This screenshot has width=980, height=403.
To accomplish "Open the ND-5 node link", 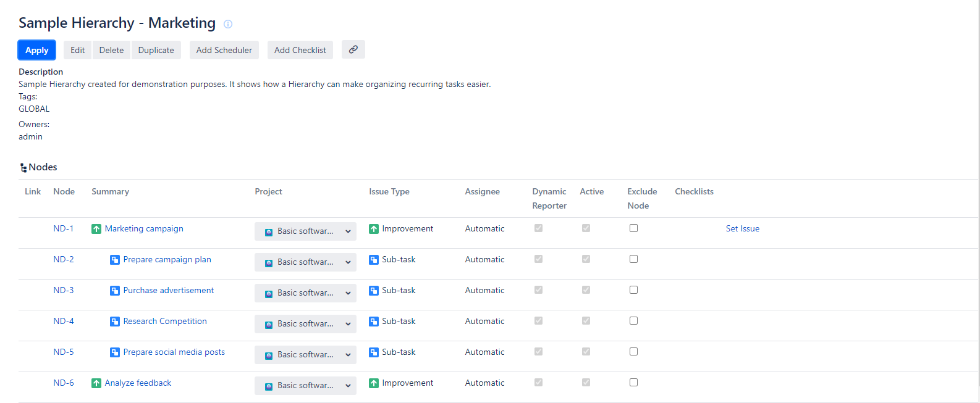I will 64,352.
